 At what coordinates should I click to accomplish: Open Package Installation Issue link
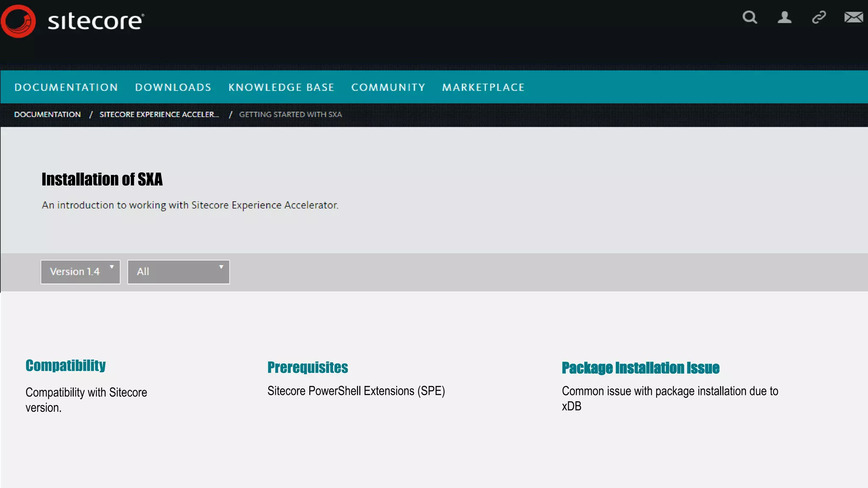(x=640, y=368)
